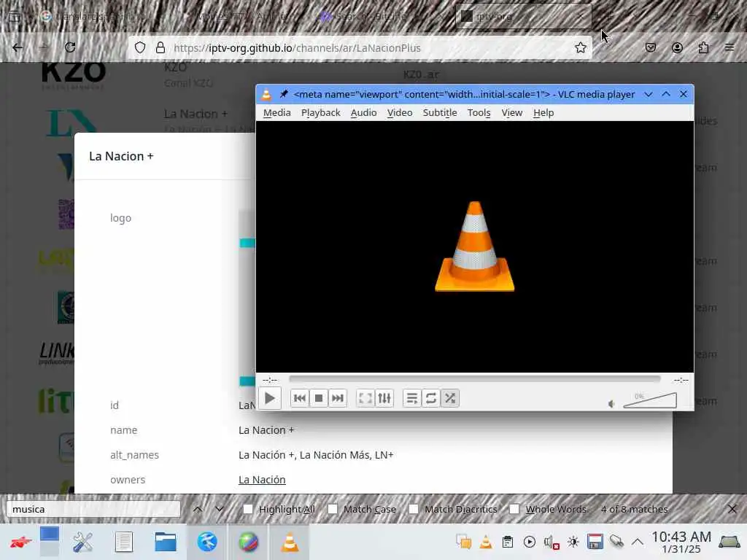
Task: Enable Match Diacritics checkbox
Action: (x=414, y=509)
